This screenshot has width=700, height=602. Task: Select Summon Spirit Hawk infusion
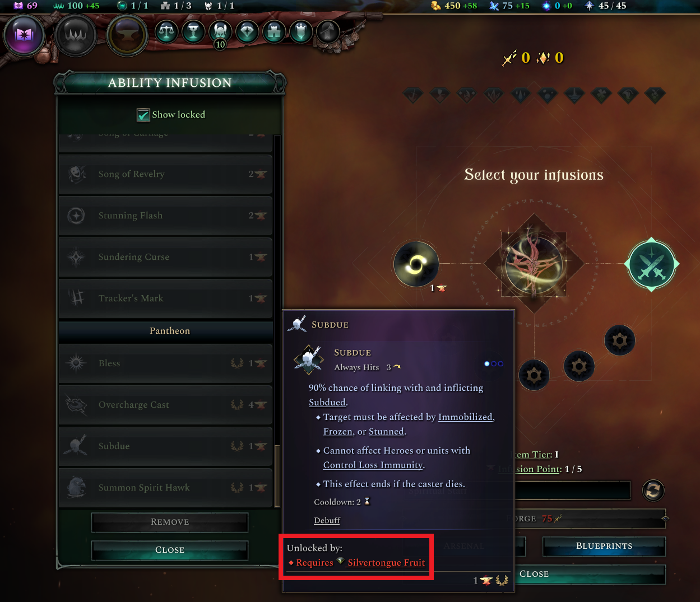click(x=165, y=488)
